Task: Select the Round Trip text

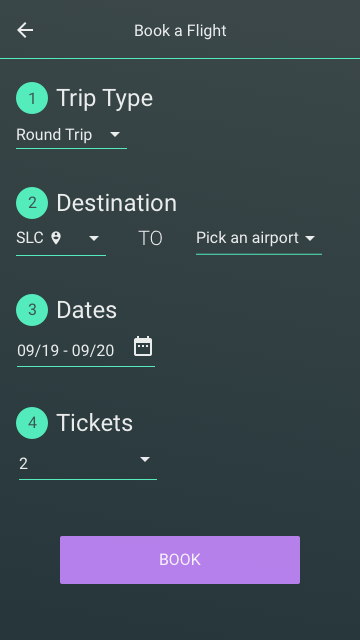Action: point(54,135)
